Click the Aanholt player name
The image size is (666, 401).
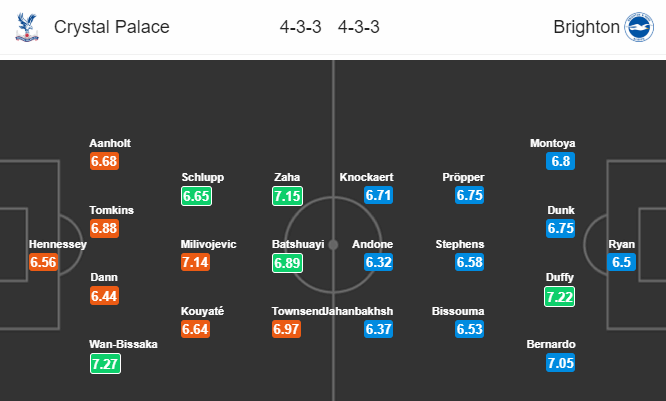pos(110,143)
